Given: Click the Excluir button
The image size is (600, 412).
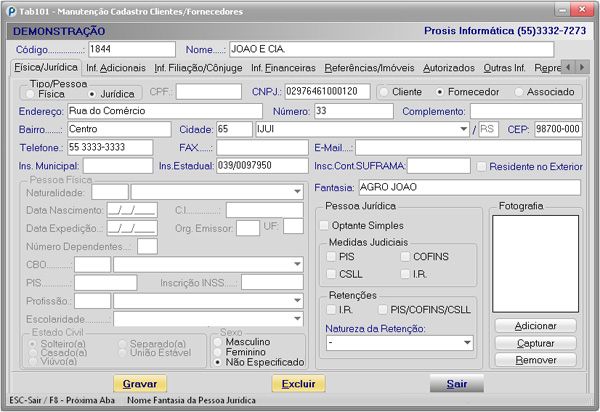Looking at the screenshot, I should (x=298, y=384).
